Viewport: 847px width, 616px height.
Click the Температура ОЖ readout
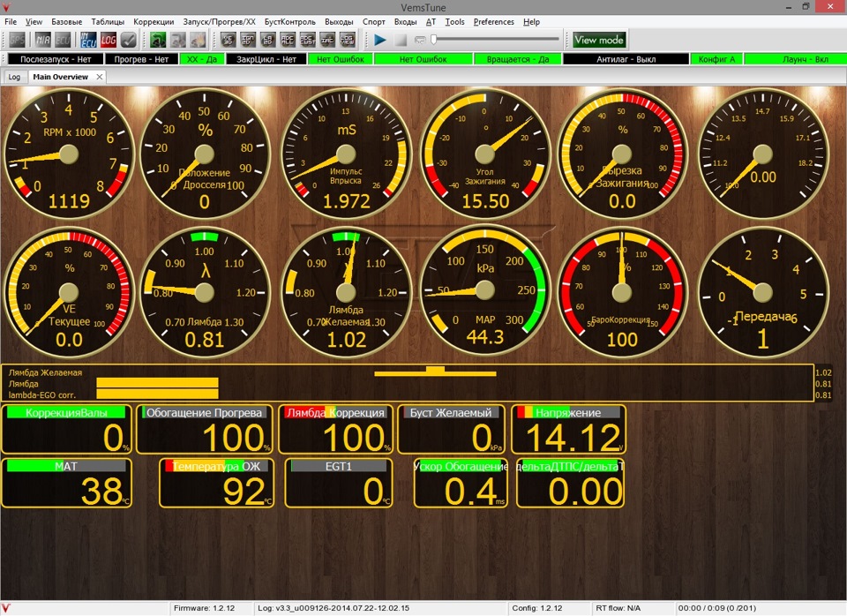(x=217, y=483)
